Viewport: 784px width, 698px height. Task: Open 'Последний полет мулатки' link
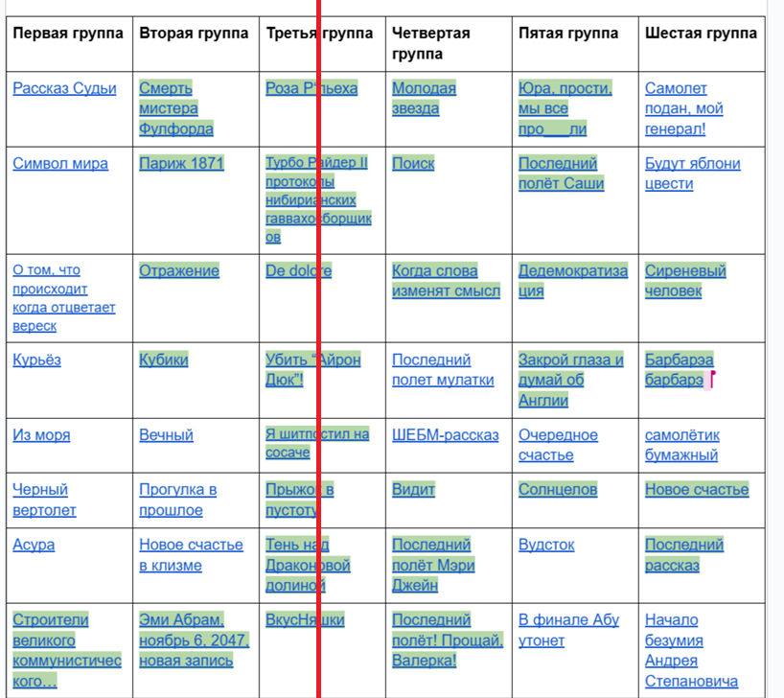tap(443, 370)
